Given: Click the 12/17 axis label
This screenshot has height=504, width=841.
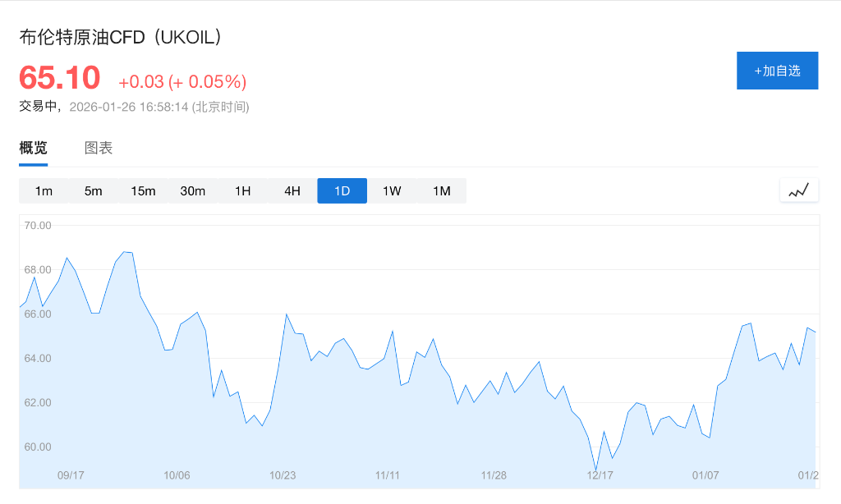Looking at the screenshot, I should click(x=600, y=474).
